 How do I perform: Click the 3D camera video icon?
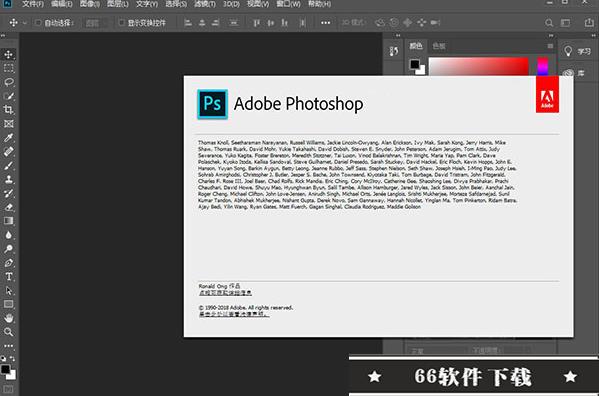pyautogui.click(x=435, y=23)
